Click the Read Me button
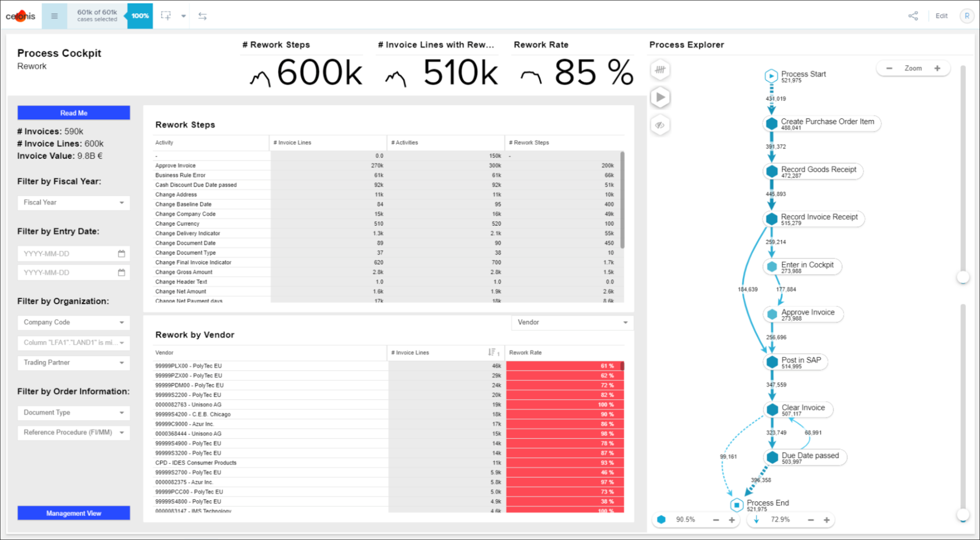Image resolution: width=980 pixels, height=540 pixels. tap(73, 113)
